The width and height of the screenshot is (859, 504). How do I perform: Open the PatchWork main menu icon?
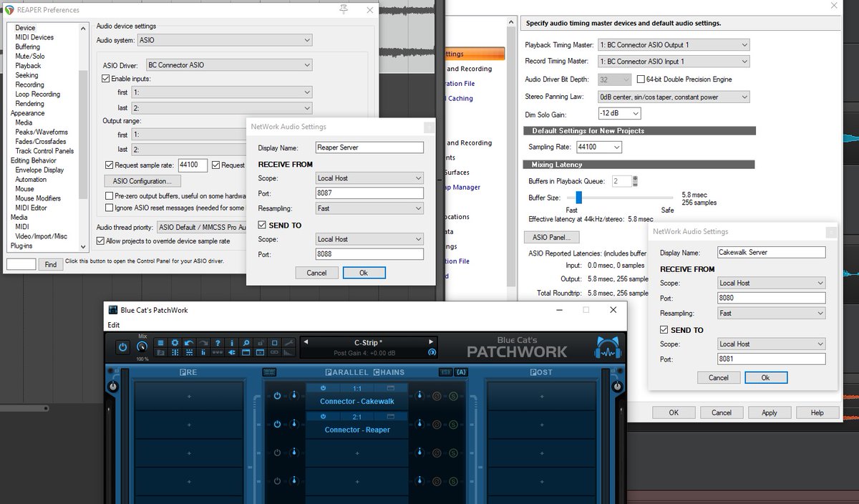(x=160, y=343)
